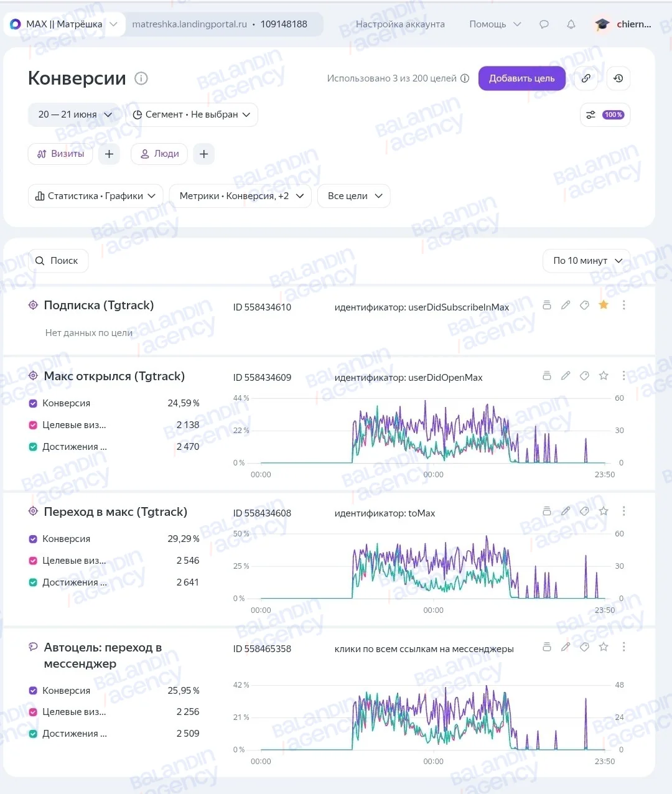Viewport: 672px width, 794px height.
Task: Open more options for Переход в макс goal
Action: click(x=623, y=511)
